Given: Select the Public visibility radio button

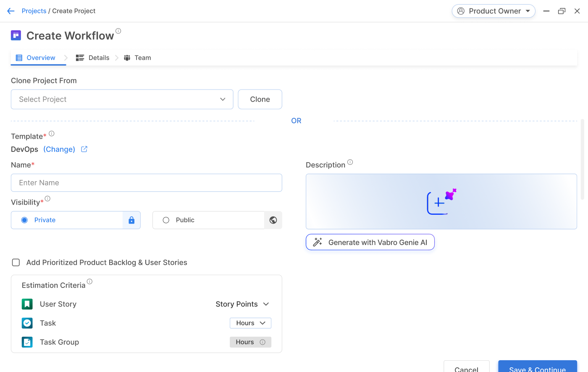Looking at the screenshot, I should point(166,220).
